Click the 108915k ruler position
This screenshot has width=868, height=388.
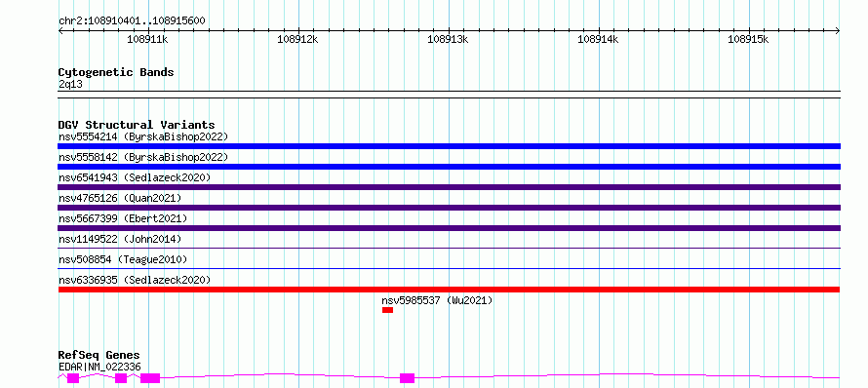point(748,39)
